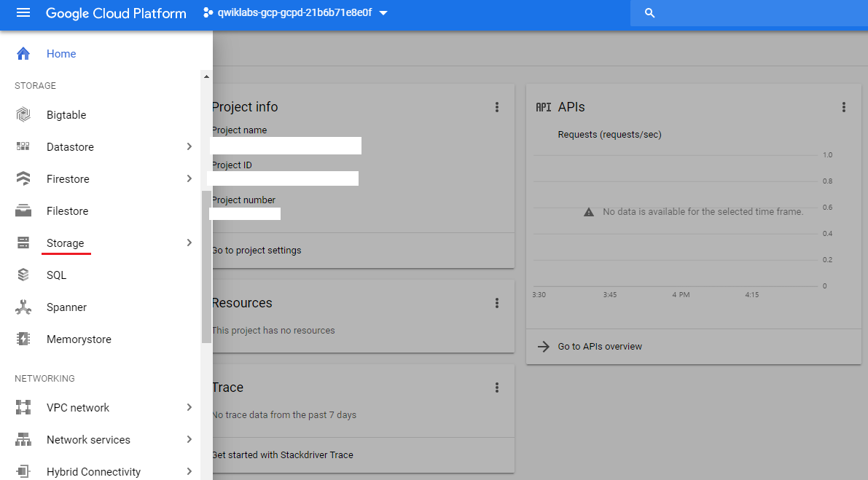Click Get started with Stackdriver Trace
The width and height of the screenshot is (868, 480).
283,455
